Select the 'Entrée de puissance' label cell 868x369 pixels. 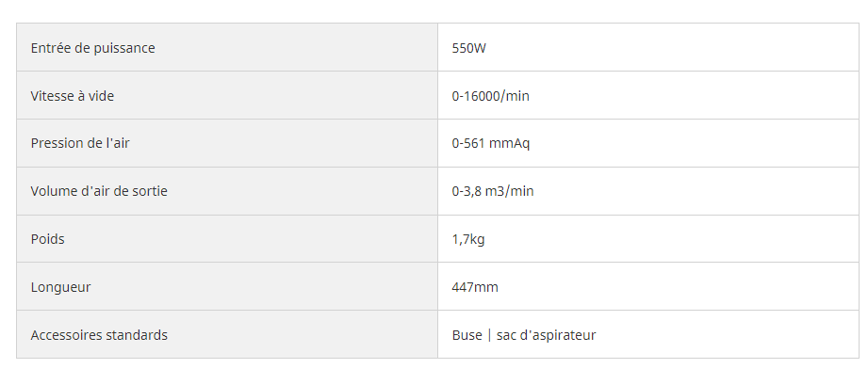(227, 48)
